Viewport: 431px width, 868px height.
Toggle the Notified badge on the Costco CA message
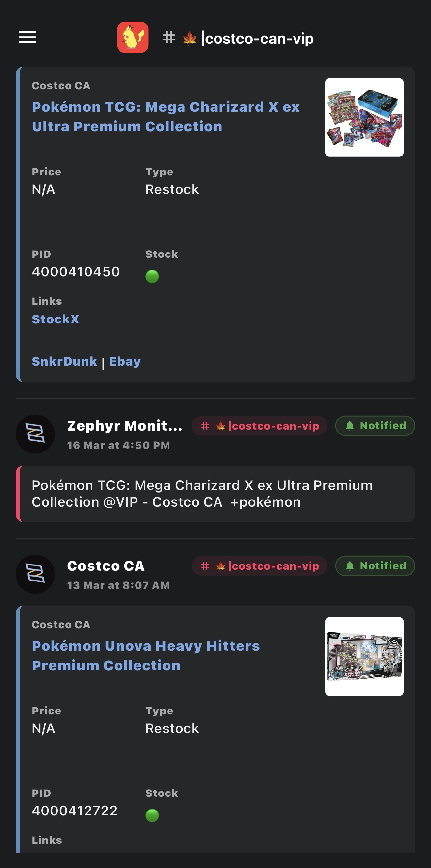[375, 566]
